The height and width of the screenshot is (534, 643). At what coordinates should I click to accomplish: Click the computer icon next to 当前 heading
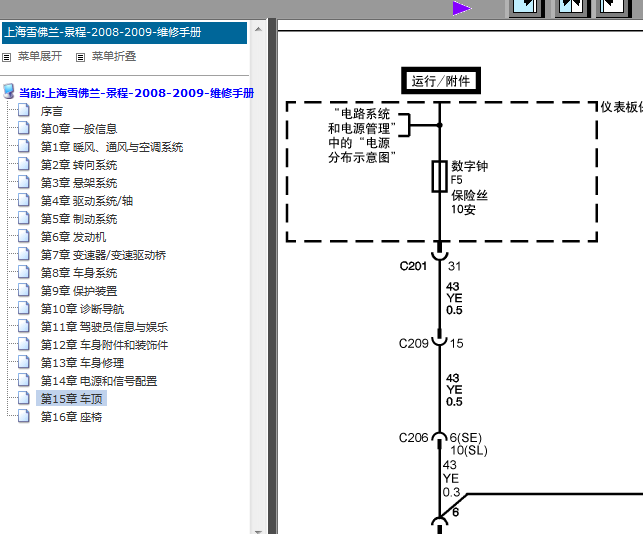pos(9,92)
